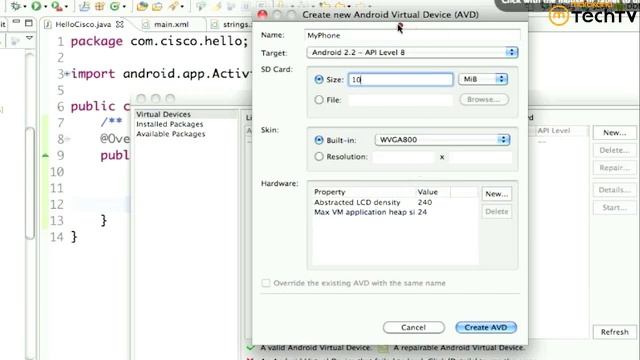
Task: Click the repairable AVD legend icon
Action: click(382, 348)
